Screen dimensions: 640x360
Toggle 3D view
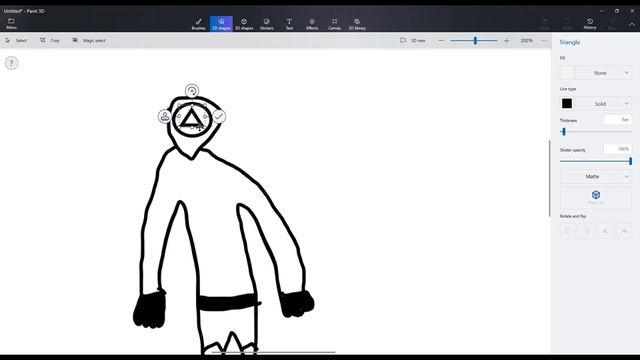tap(413, 40)
